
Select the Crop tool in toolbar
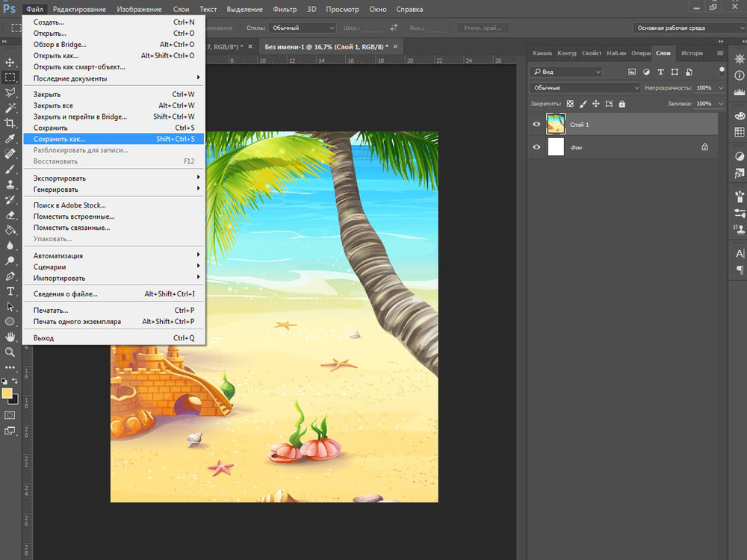pyautogui.click(x=10, y=123)
